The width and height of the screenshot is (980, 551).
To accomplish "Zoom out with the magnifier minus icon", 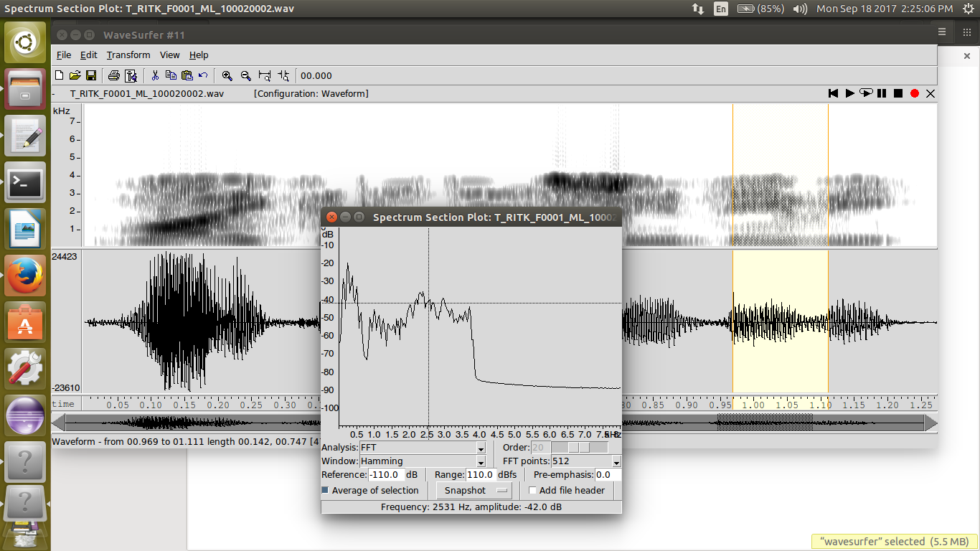I will click(x=245, y=75).
